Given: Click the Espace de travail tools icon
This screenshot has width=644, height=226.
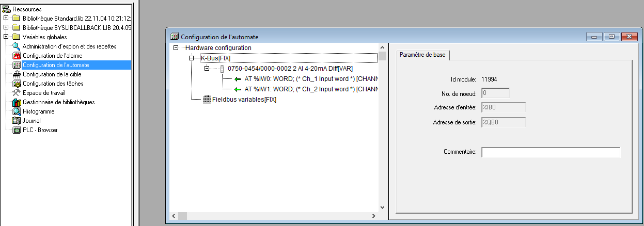Looking at the screenshot, I should point(17,93).
